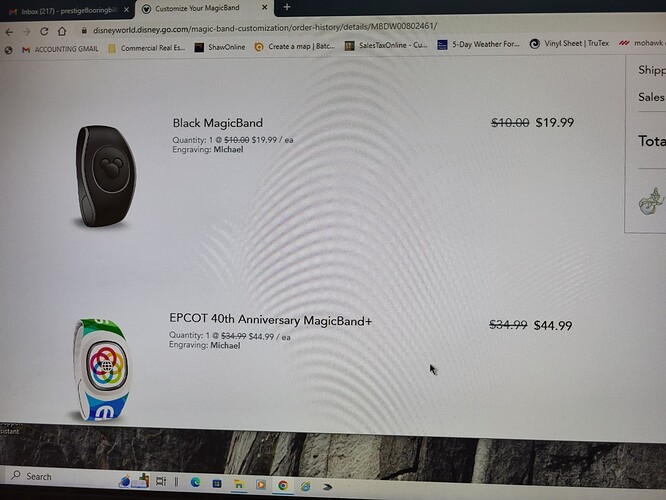
Task: Open the ShawOnline bookmark
Action: point(220,47)
